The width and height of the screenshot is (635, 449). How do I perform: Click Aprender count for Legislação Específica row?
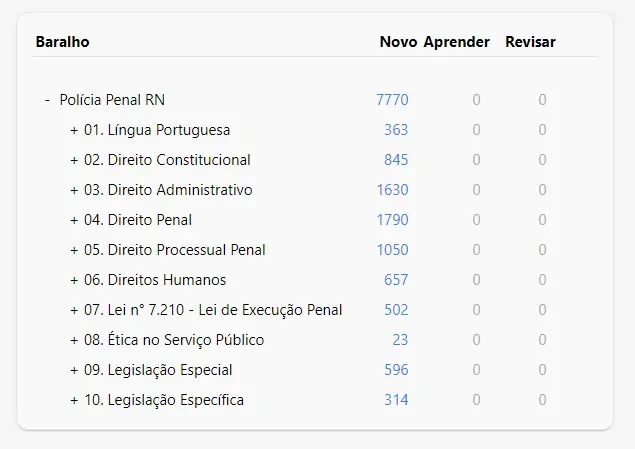[x=476, y=400]
